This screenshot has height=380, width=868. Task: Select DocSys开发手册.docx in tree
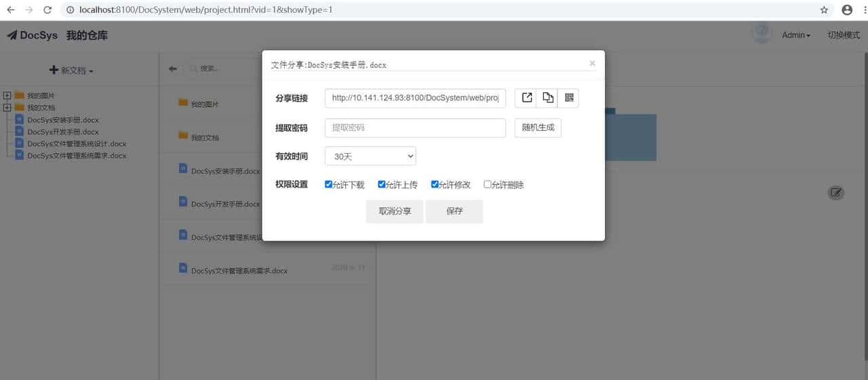click(x=63, y=132)
